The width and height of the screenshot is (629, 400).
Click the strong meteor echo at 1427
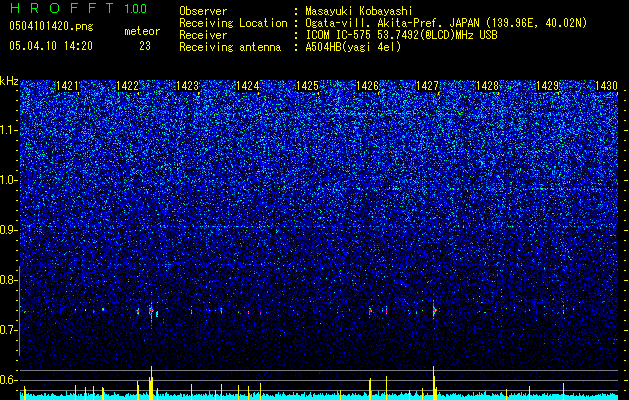(x=434, y=311)
